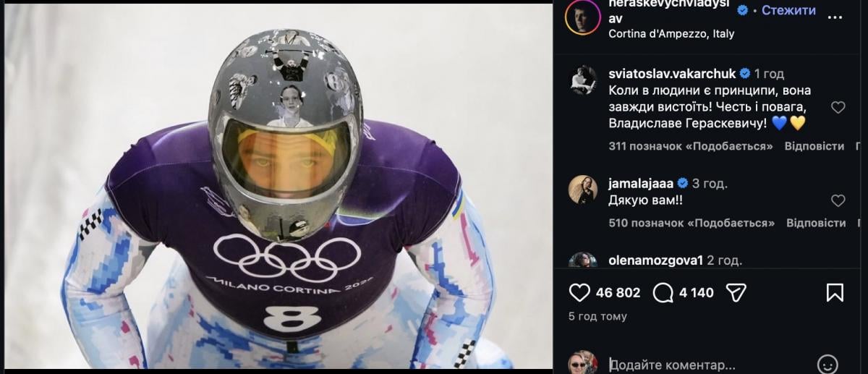Like sviatoslav.vakarchuk's comment
This screenshot has height=374, width=868.
tap(838, 108)
